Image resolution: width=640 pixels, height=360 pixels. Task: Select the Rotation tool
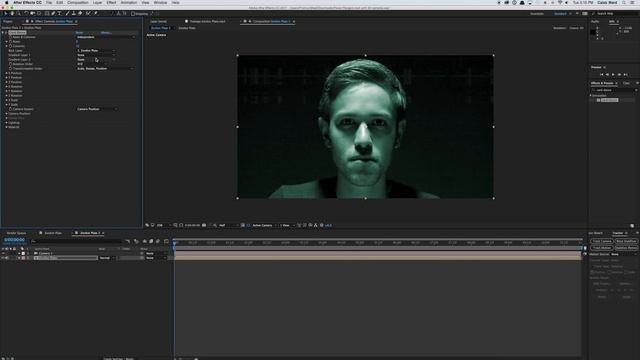pyautogui.click(x=26, y=13)
